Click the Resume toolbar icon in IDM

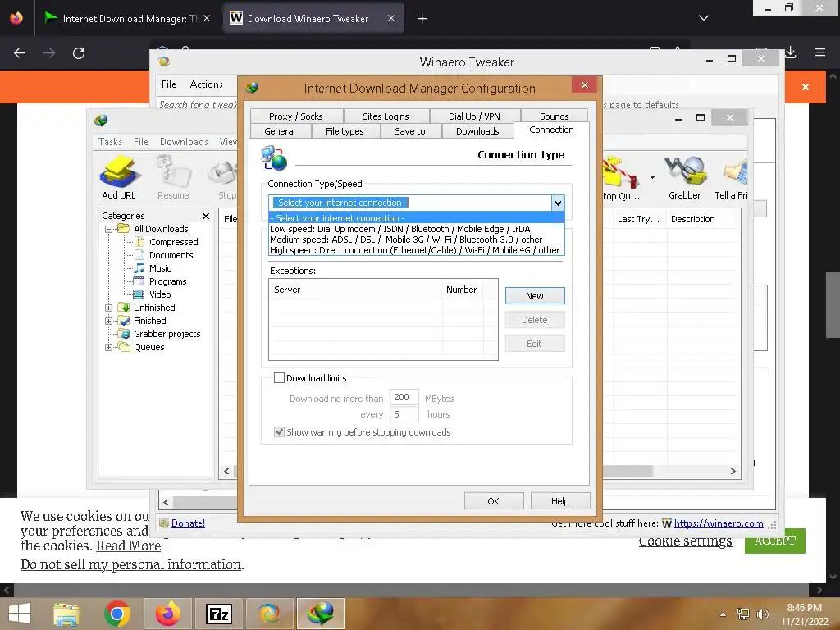(173, 177)
